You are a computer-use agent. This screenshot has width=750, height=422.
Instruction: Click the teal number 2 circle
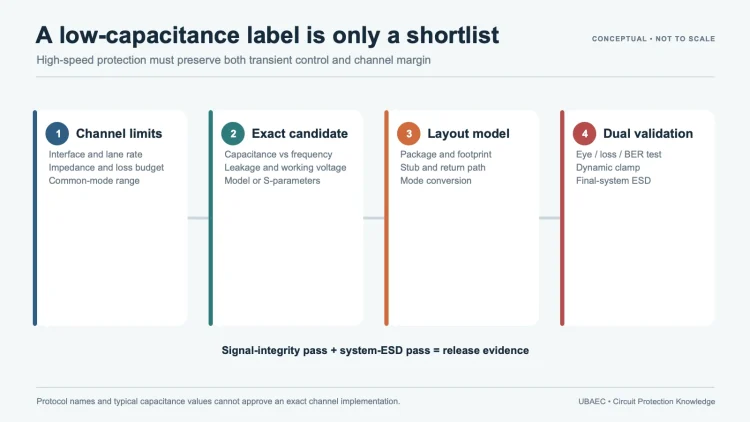point(233,133)
